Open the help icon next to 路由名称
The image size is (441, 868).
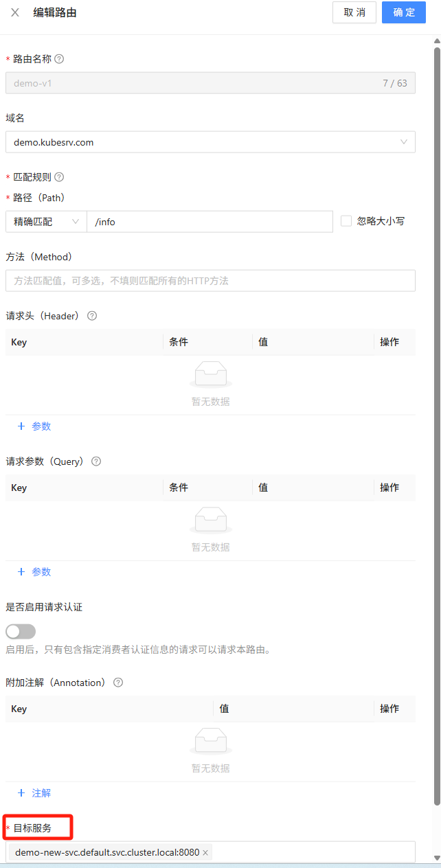pyautogui.click(x=59, y=59)
